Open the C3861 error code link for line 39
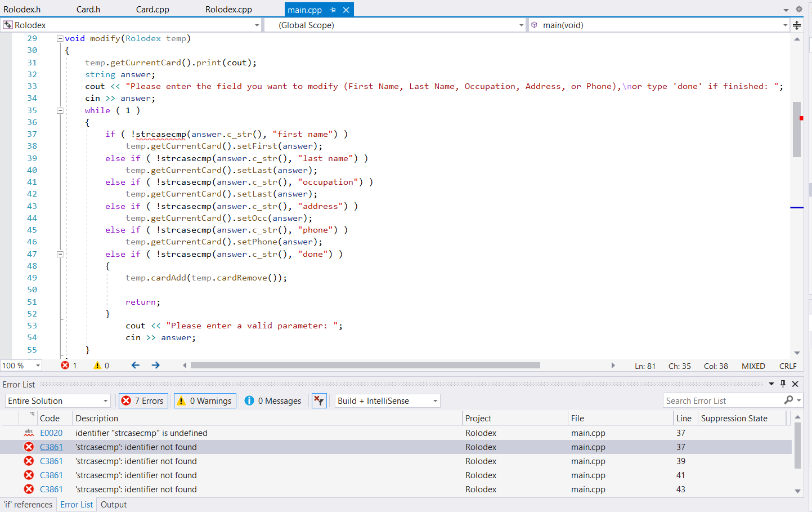The image size is (812, 512). [51, 461]
